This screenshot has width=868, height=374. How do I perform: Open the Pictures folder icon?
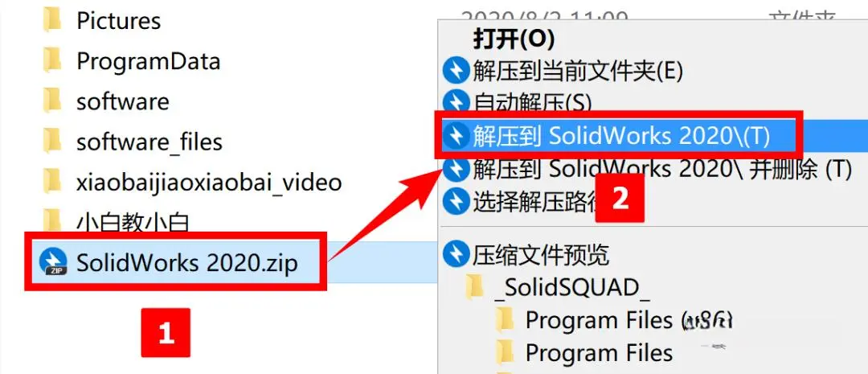pos(52,20)
